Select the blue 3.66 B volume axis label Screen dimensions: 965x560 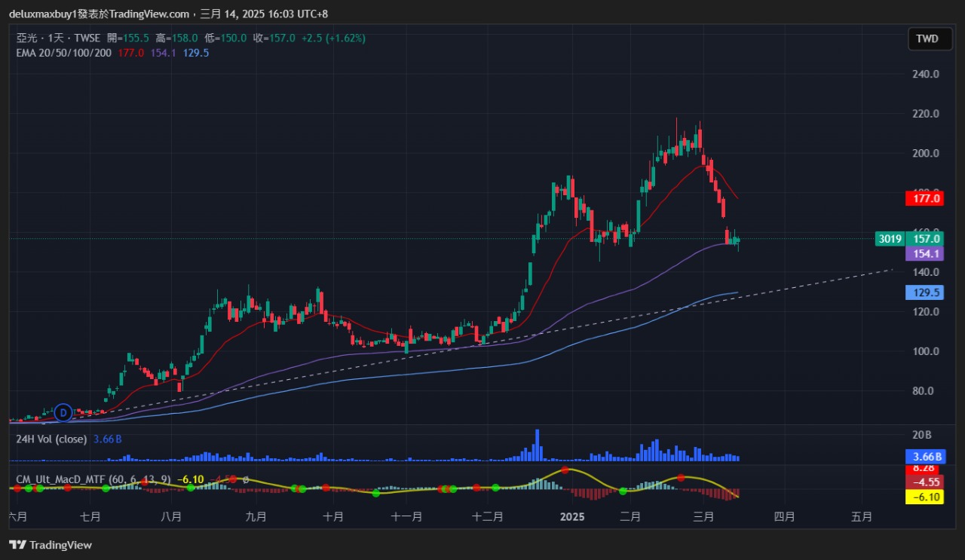tap(926, 457)
